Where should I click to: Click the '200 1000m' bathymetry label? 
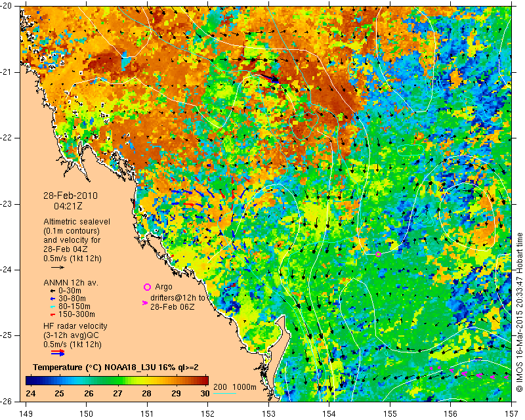click(x=235, y=387)
